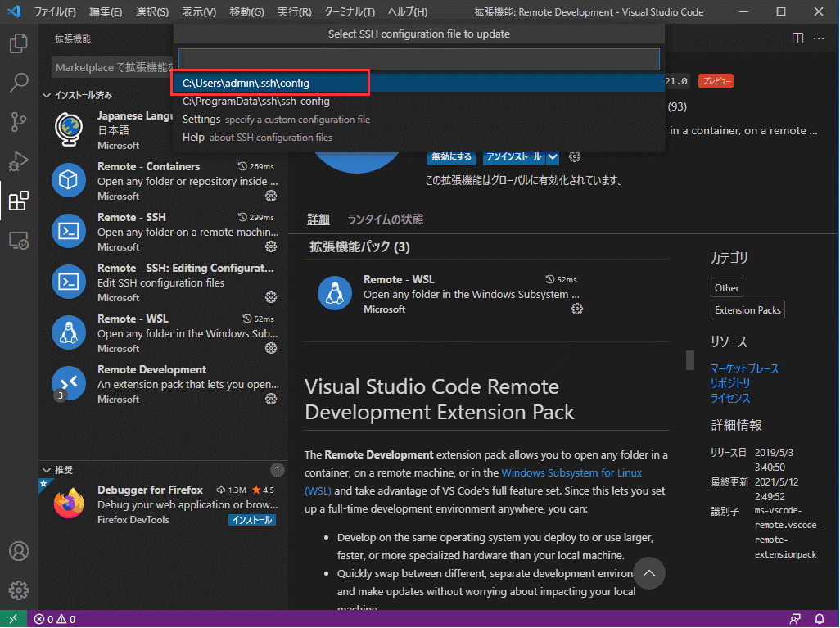840x628 pixels.
Task: Switch to the 詳細 tab
Action: [x=318, y=219]
